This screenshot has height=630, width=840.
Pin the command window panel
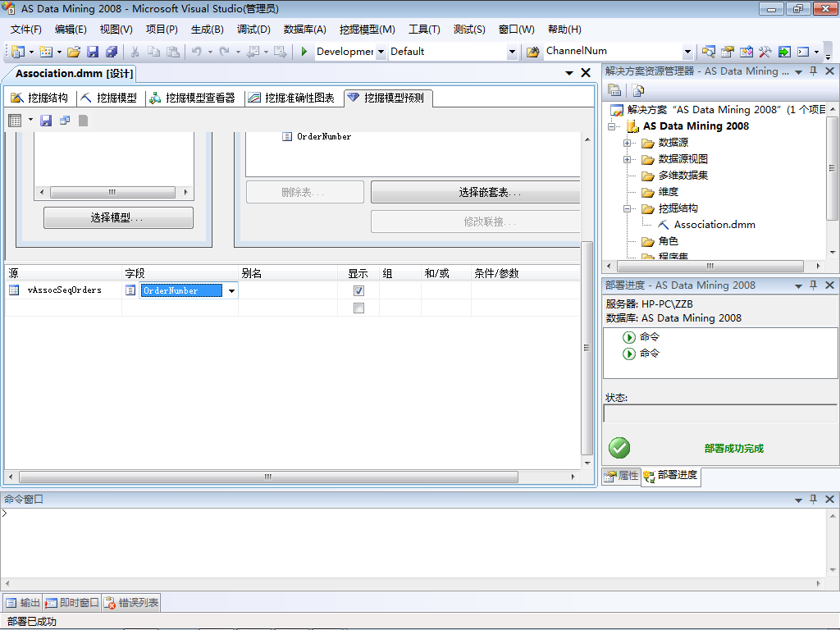(x=813, y=499)
